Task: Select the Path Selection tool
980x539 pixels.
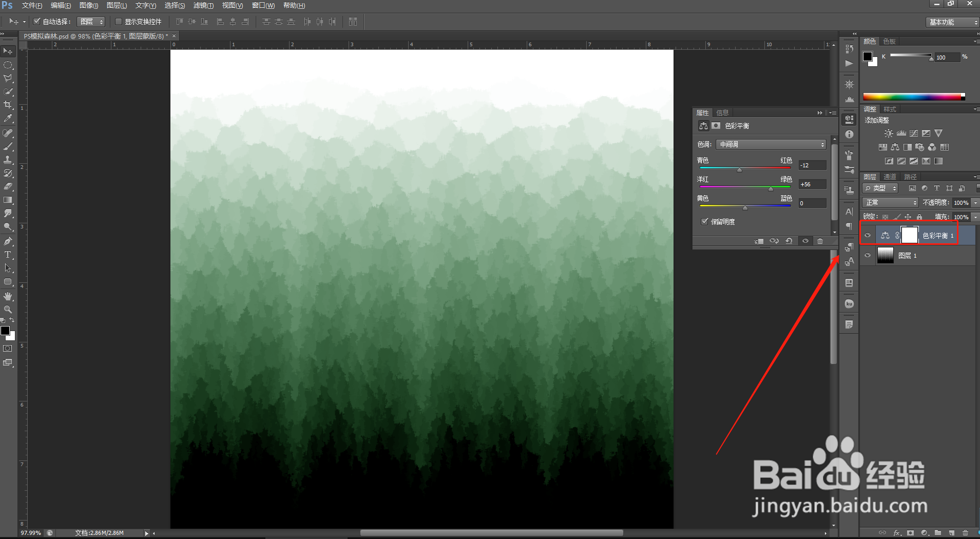Action: coord(8,268)
